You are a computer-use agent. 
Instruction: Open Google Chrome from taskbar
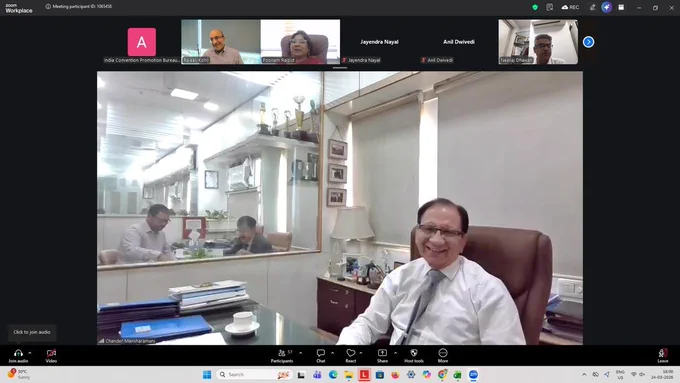442,375
